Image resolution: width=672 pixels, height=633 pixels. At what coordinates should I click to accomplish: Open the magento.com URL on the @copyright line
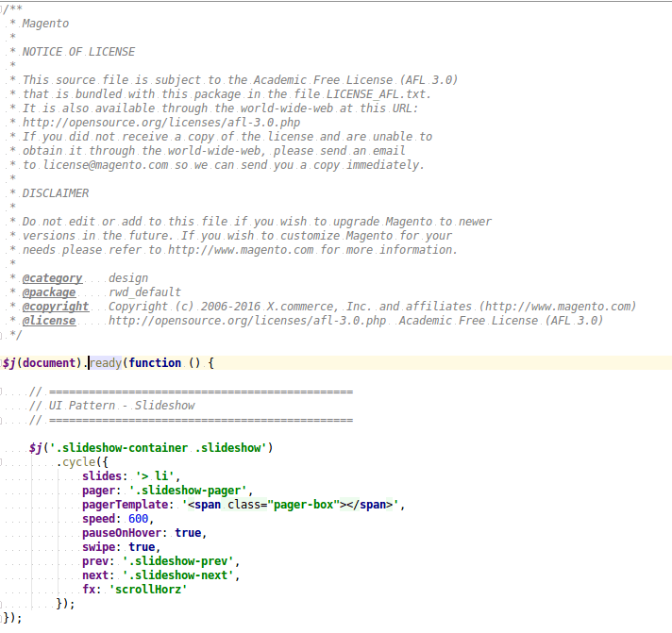tap(557, 307)
